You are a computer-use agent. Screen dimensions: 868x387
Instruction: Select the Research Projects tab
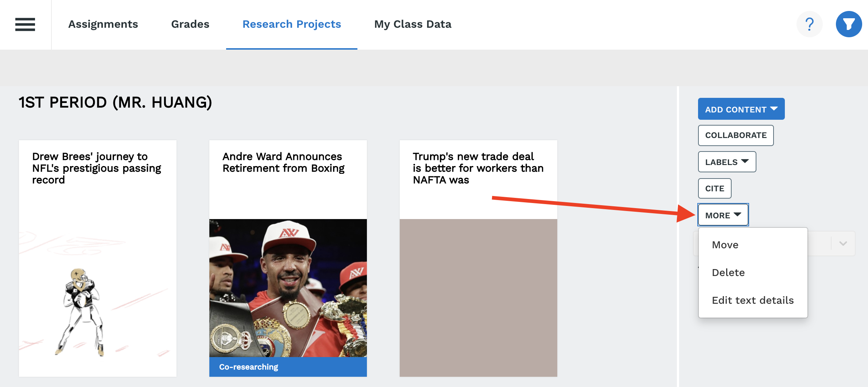(x=291, y=24)
